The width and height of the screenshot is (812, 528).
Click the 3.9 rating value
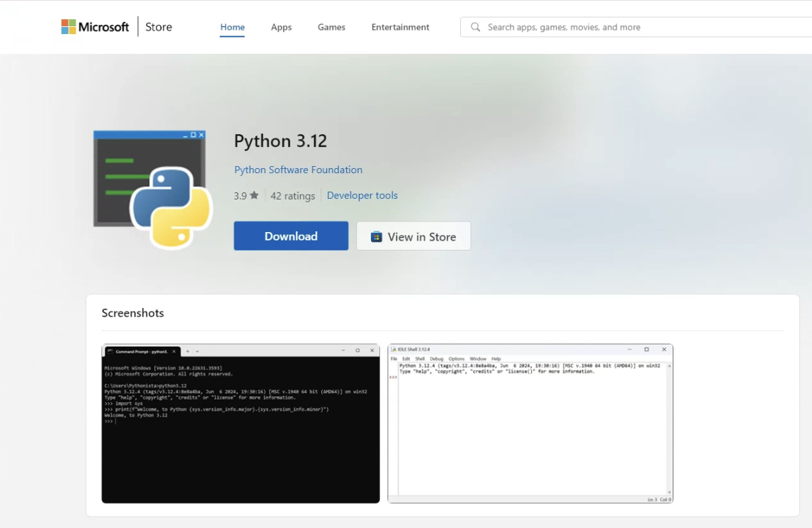pos(240,196)
